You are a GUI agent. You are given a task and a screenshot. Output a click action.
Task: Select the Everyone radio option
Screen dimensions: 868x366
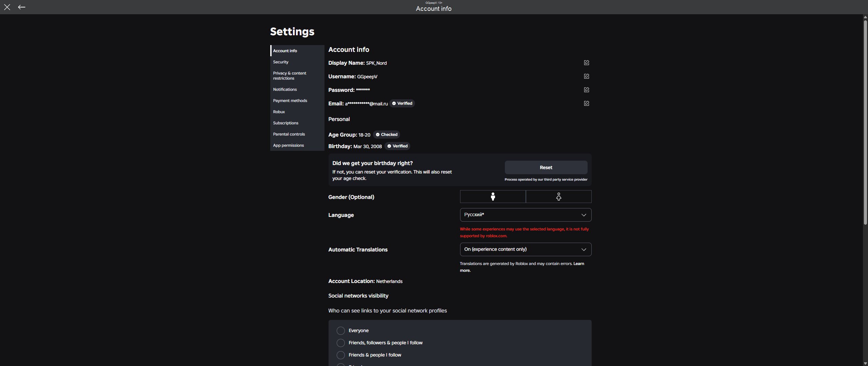(340, 331)
